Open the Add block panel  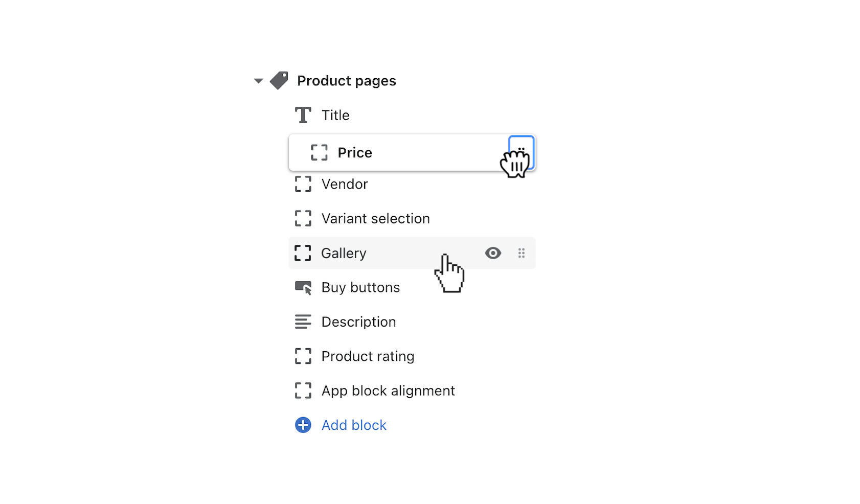point(354,425)
